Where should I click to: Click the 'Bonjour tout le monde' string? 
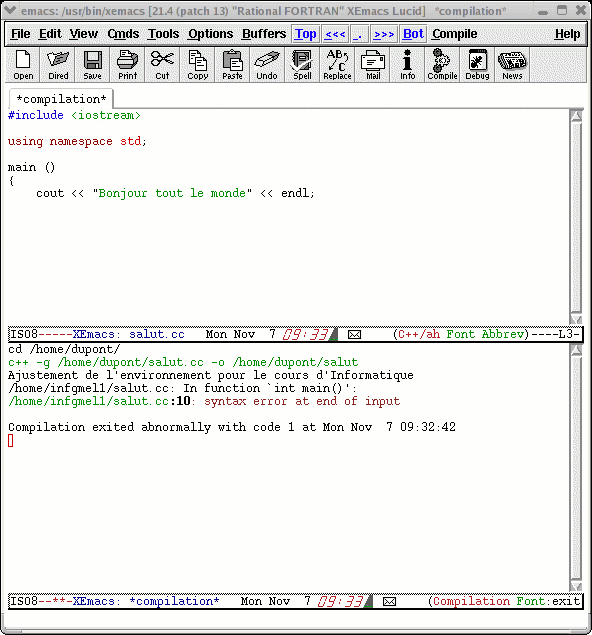[172, 193]
